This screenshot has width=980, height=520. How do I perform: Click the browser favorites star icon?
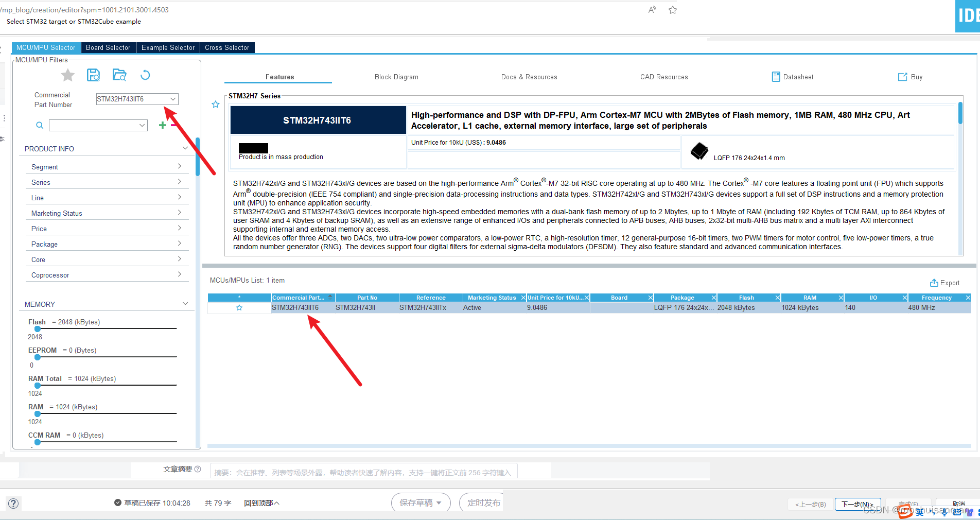point(672,10)
